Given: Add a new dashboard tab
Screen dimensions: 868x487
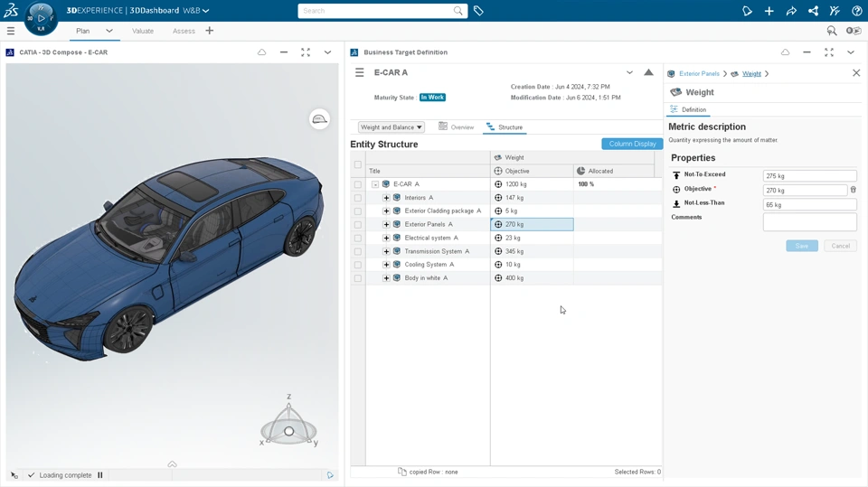Looking at the screenshot, I should click(209, 31).
